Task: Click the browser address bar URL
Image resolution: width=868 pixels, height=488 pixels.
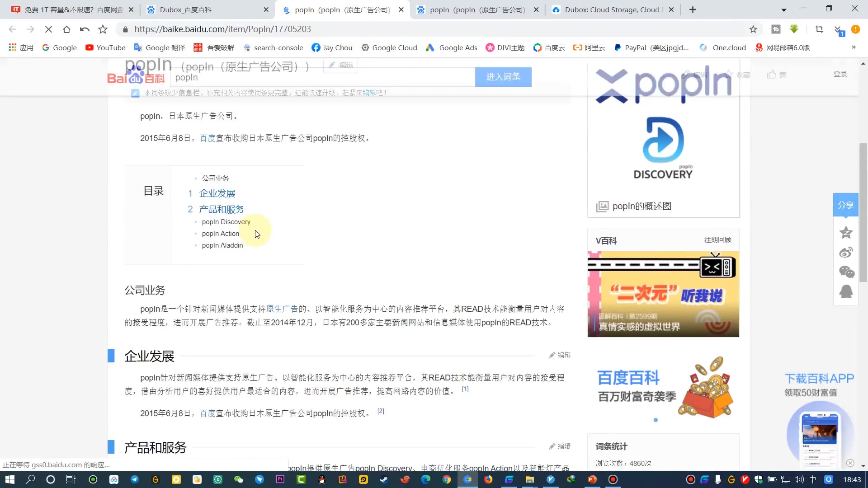Action: (x=222, y=29)
